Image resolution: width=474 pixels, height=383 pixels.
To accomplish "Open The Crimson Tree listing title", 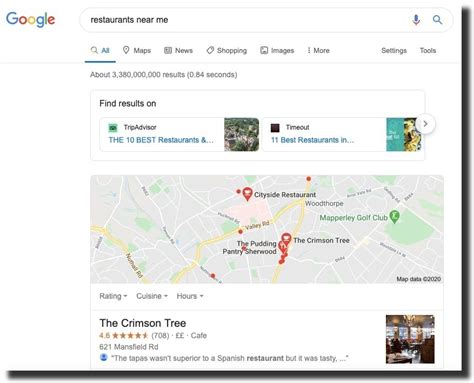I will tap(143, 323).
